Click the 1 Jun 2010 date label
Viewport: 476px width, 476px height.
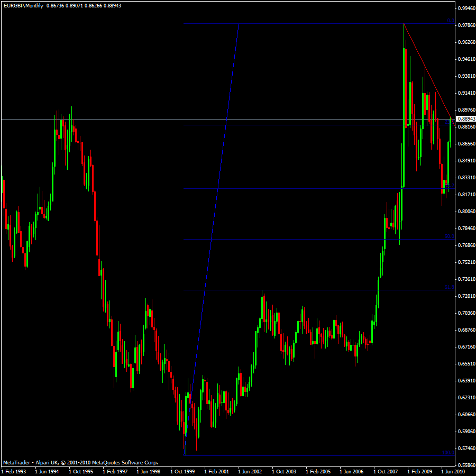tap(453, 472)
